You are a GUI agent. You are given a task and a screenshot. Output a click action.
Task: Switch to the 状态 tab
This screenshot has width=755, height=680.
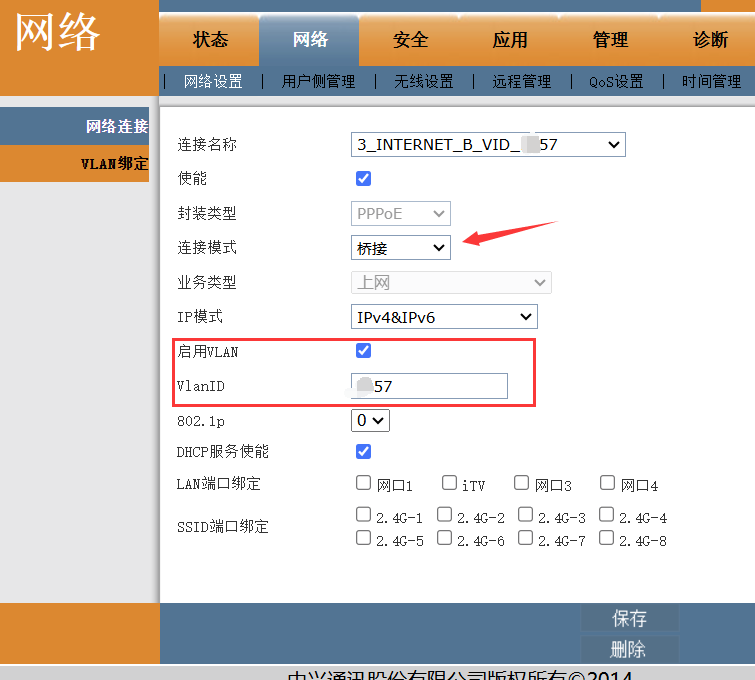[210, 40]
